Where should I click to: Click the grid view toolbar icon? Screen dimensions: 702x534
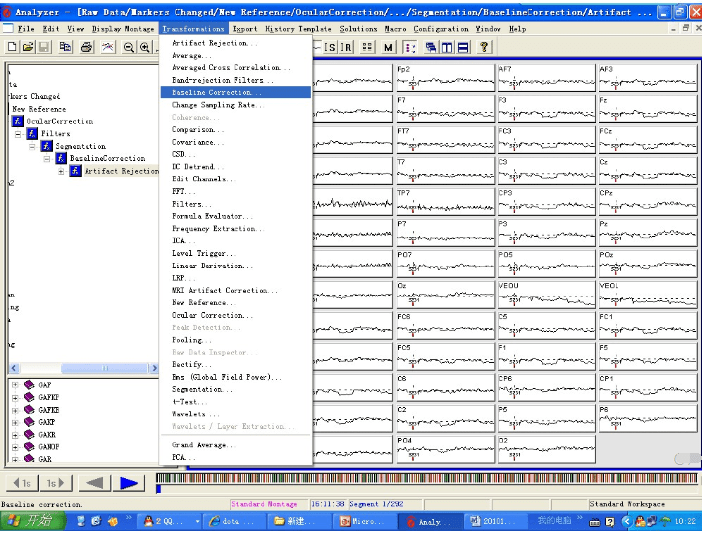tap(367, 47)
